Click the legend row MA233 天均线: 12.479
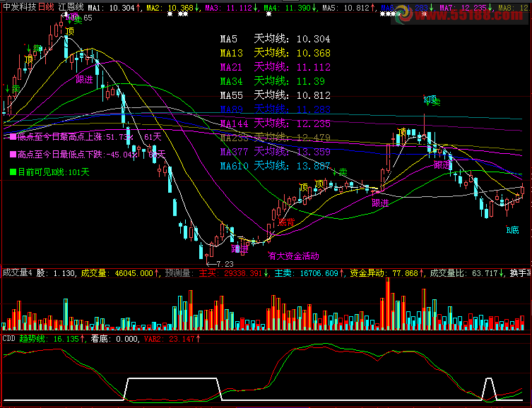This screenshot has height=408, width=532. 275,138
